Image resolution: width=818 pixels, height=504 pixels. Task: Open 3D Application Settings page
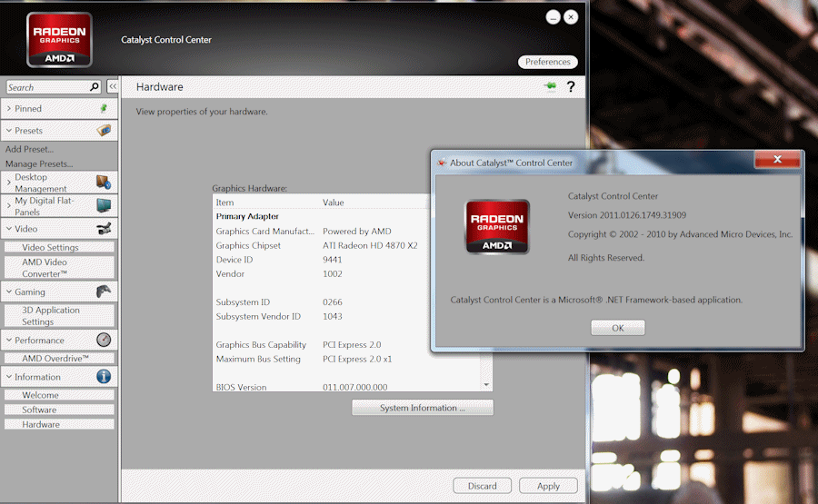pyautogui.click(x=59, y=315)
